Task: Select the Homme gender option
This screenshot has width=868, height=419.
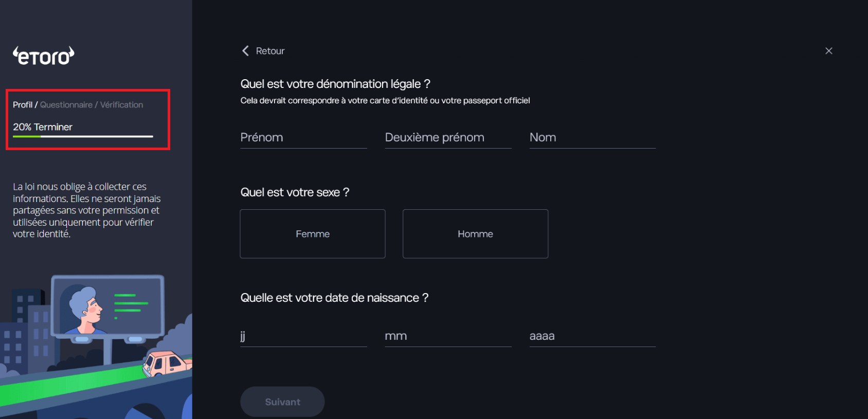Action: [x=475, y=233]
